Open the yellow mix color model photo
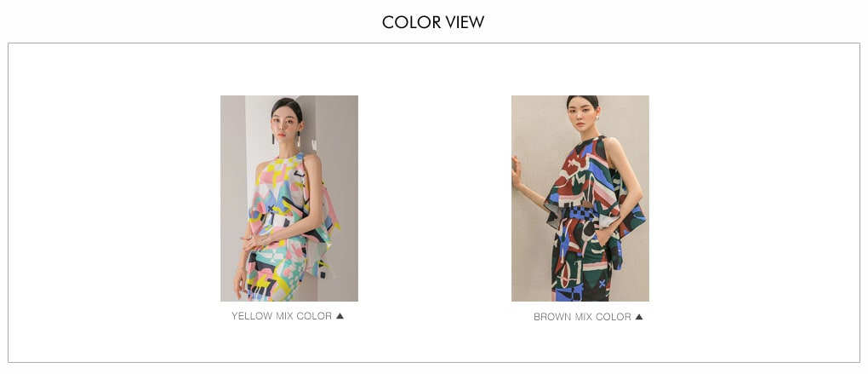This screenshot has width=868, height=374. (289, 199)
